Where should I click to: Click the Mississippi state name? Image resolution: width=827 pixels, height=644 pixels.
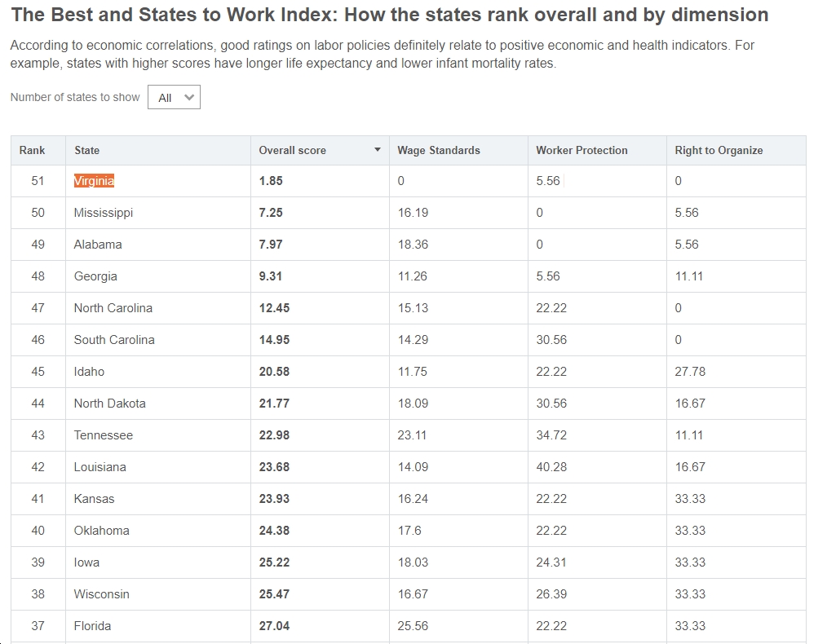[104, 213]
